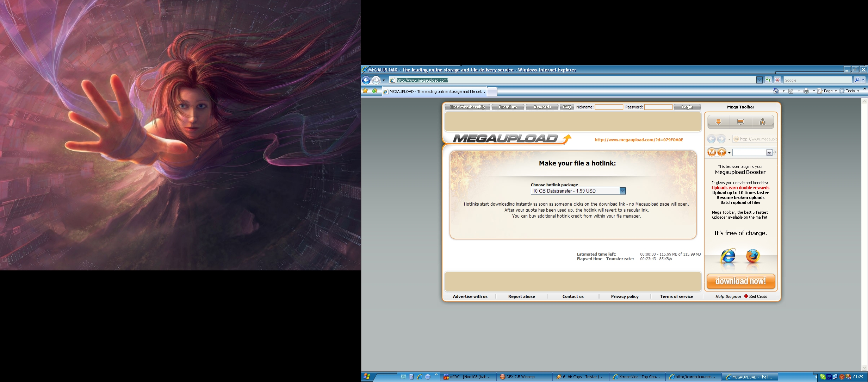Expand the Tools menu dropdown
This screenshot has height=382, width=868.
(858, 91)
